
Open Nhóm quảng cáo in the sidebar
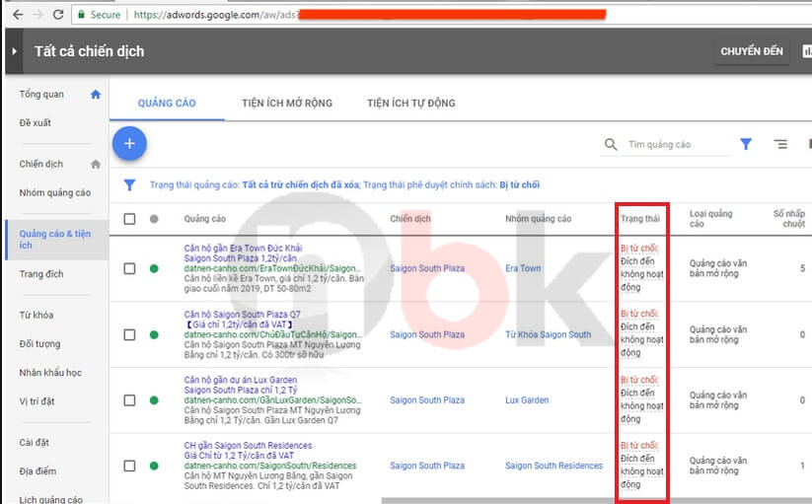[x=55, y=192]
